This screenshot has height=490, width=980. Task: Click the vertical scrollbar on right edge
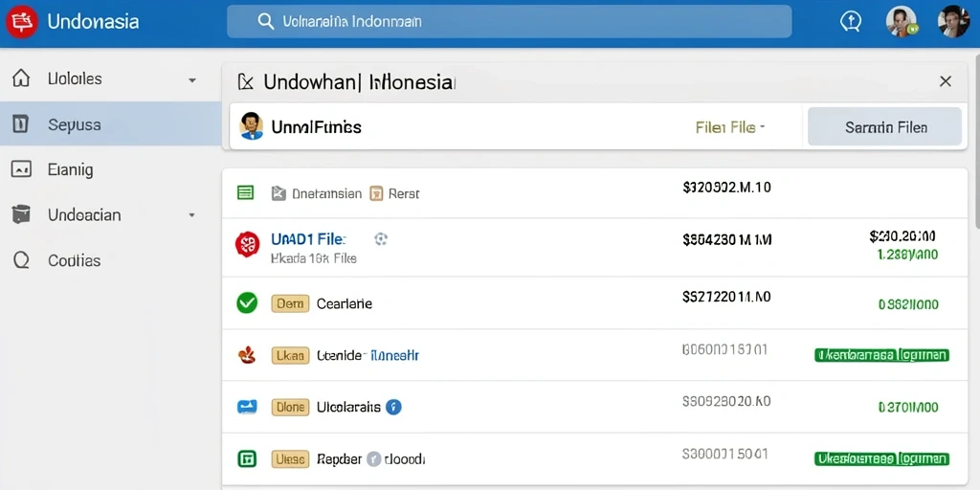(x=977, y=144)
